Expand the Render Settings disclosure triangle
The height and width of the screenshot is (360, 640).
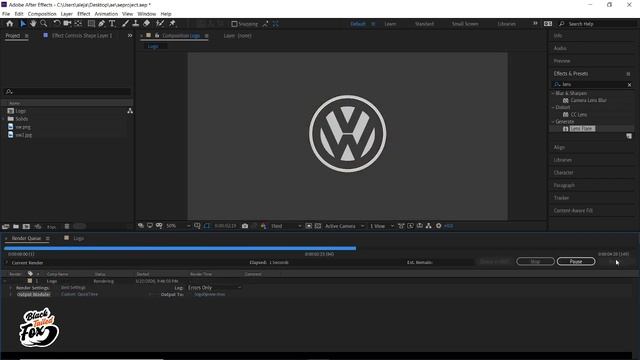pos(11,288)
